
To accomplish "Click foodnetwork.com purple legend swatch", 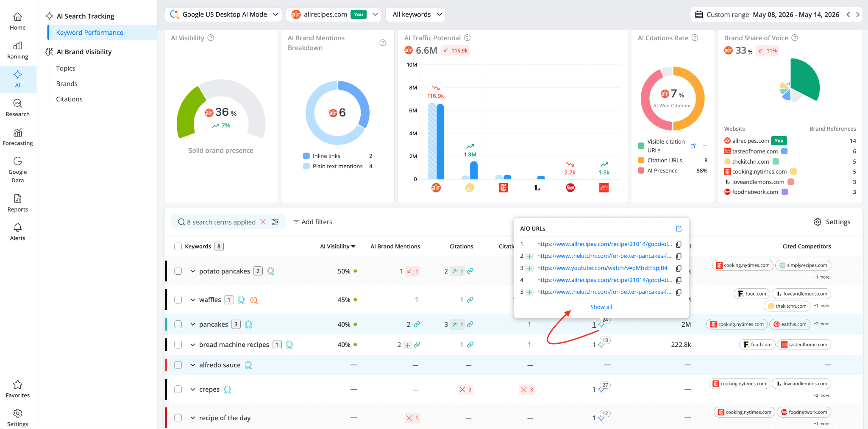I will coord(785,192).
